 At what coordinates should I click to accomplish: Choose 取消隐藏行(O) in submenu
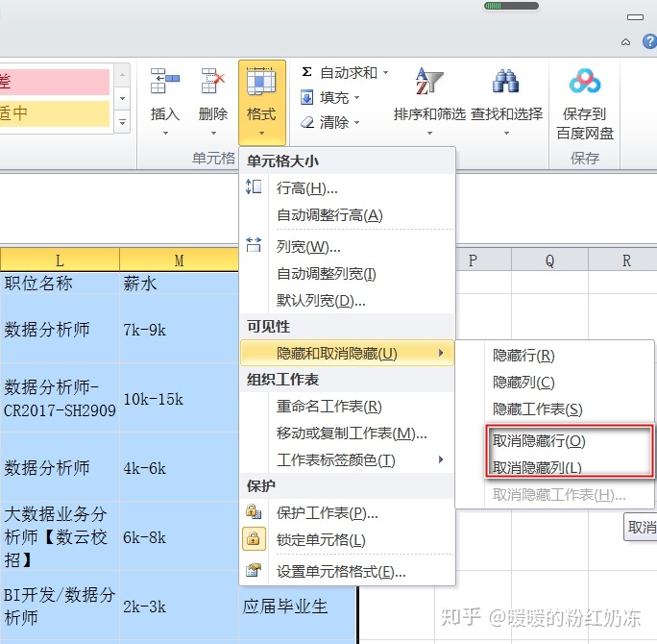(555, 440)
